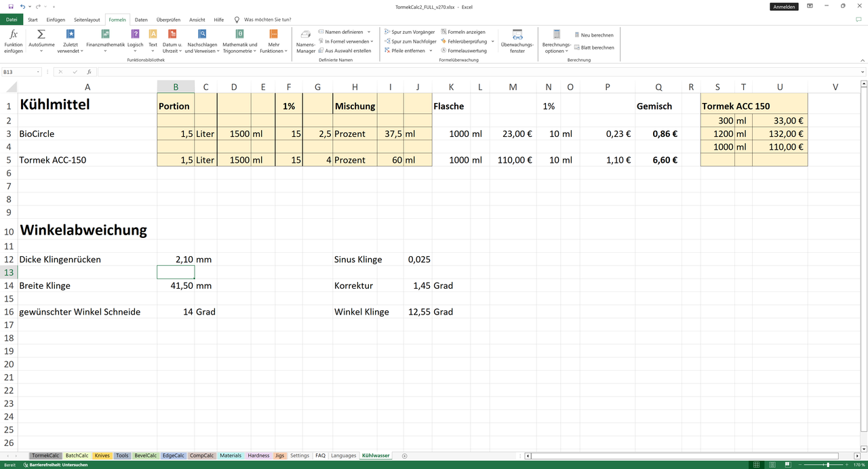Open the Zuletzt verwendet function list

coord(71,41)
